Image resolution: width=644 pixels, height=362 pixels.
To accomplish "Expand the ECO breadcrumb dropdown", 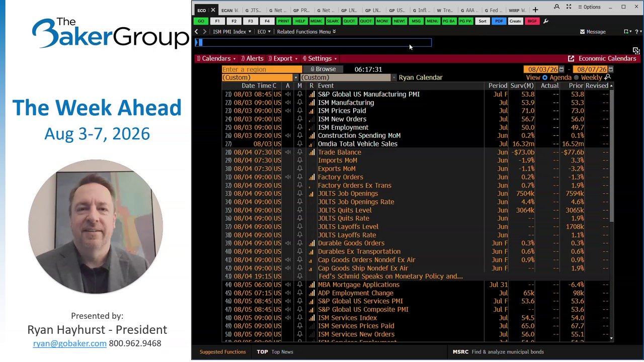I will [x=264, y=32].
